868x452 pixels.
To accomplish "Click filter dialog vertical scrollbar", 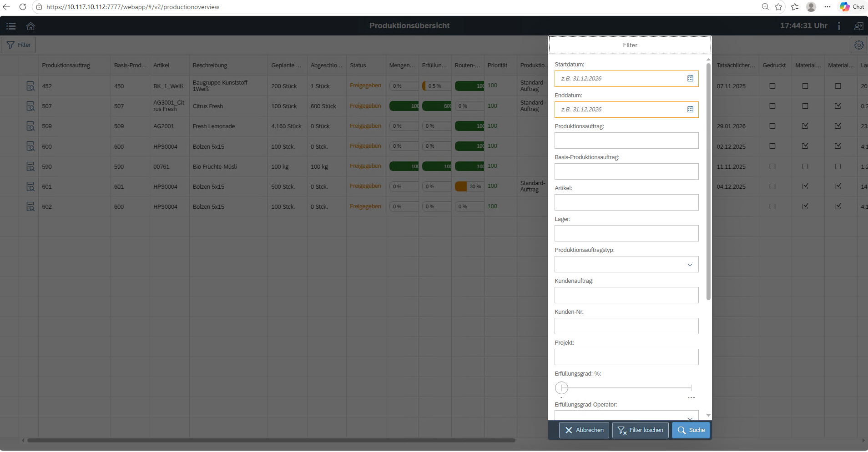I will [708, 182].
